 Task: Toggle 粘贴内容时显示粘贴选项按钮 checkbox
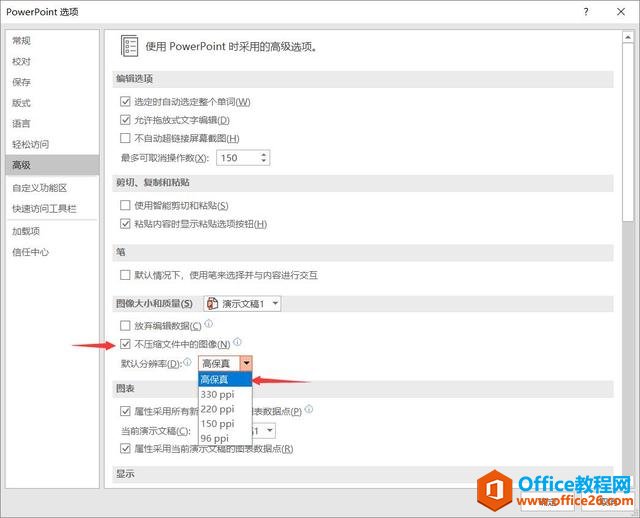[x=125, y=223]
